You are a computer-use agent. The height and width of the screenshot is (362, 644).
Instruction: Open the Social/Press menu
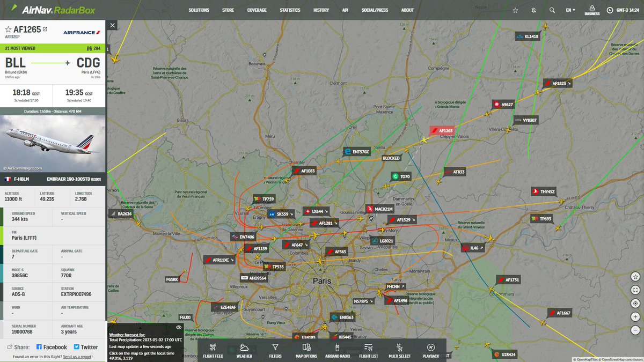pyautogui.click(x=375, y=10)
